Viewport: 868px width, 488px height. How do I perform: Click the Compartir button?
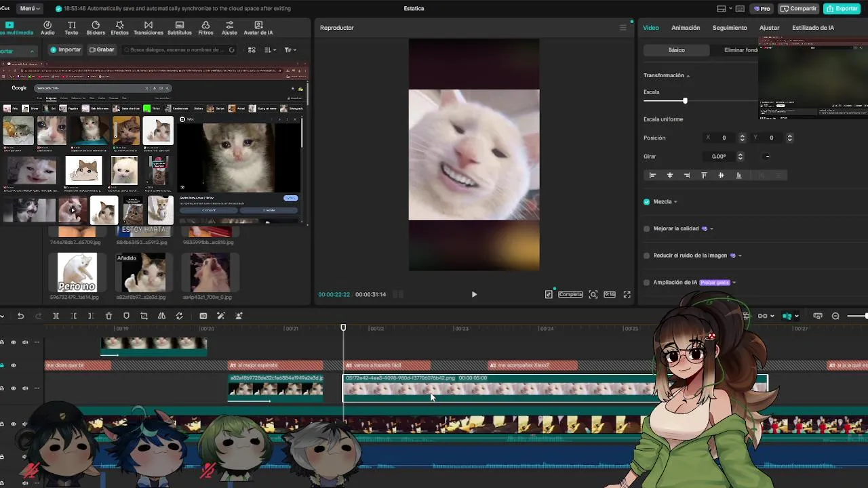coord(798,9)
